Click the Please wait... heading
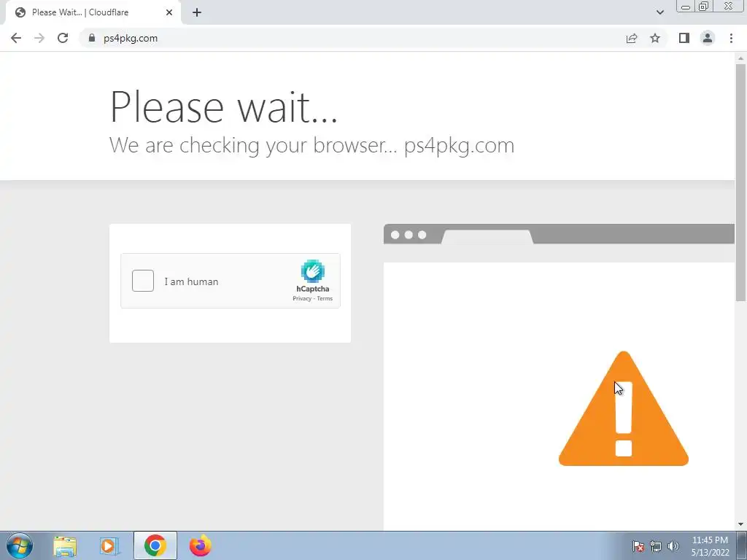 [x=223, y=106]
